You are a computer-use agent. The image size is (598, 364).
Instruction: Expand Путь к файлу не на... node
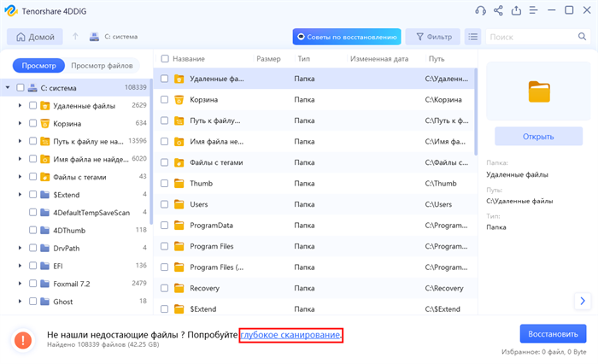(x=20, y=141)
